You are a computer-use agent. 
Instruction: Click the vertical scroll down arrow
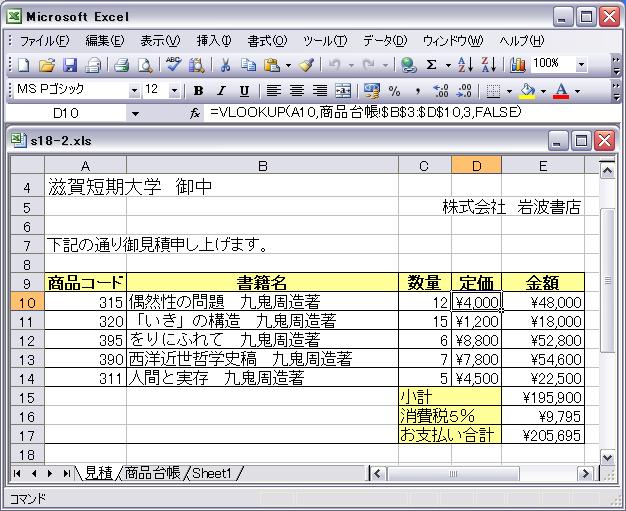click(607, 458)
